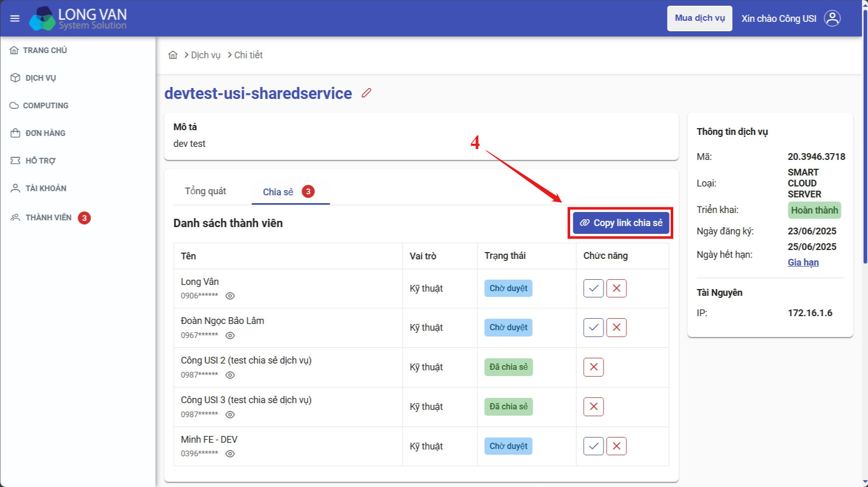Image resolution: width=868 pixels, height=487 pixels.
Task: Click Dịch vụ breadcrumb link
Action: pyautogui.click(x=206, y=55)
